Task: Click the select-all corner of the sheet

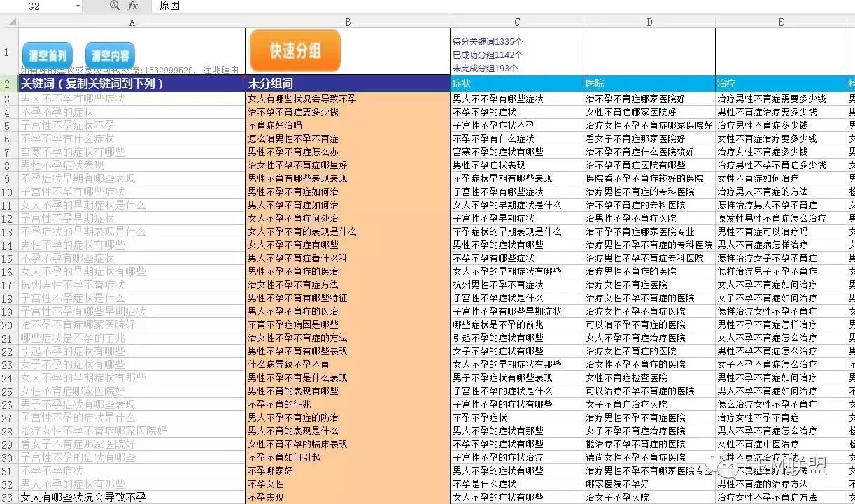Action: click(x=9, y=22)
